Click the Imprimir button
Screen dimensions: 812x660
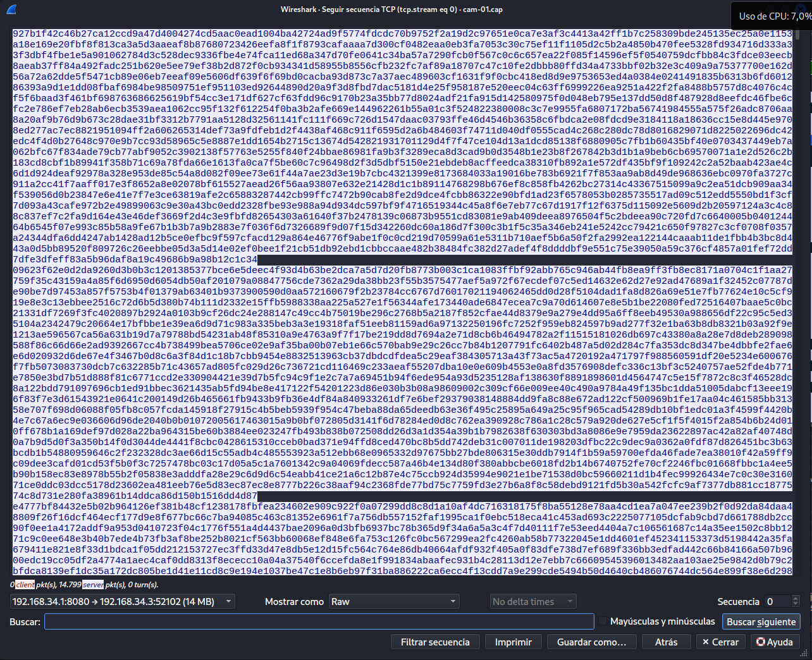pos(513,642)
